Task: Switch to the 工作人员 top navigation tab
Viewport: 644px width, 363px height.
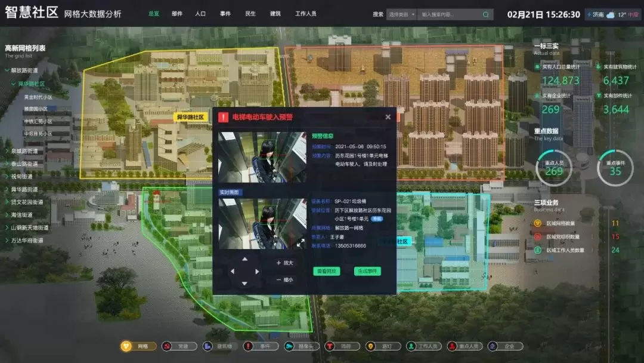Action: coord(305,14)
